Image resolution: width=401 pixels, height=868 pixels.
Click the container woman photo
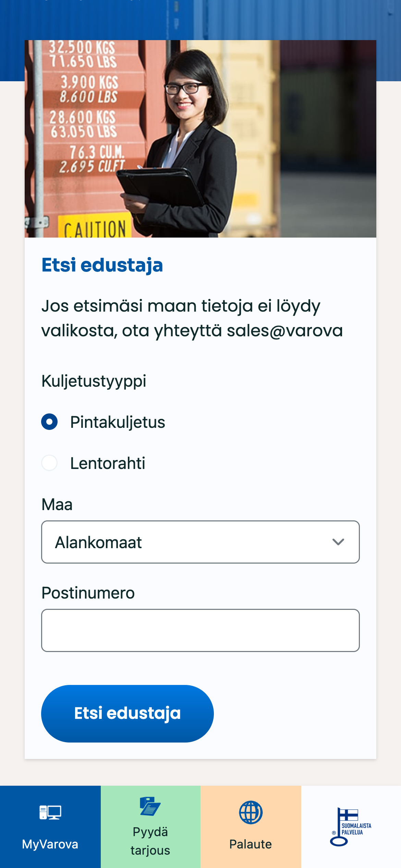pos(200,139)
